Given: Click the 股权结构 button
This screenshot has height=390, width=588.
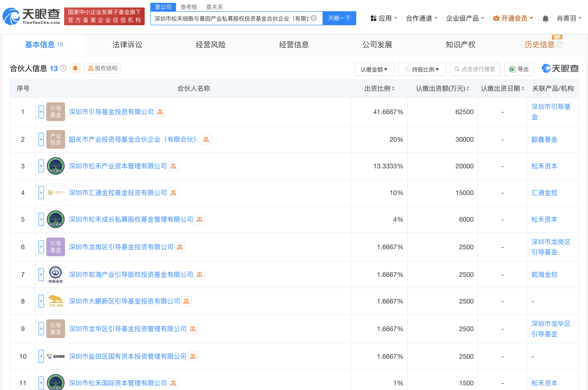Looking at the screenshot, I should point(102,69).
